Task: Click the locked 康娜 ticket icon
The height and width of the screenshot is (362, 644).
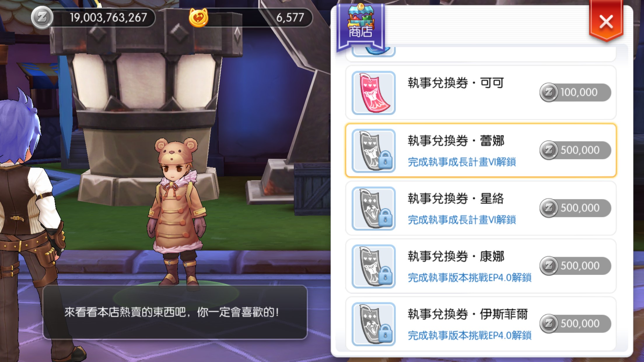Action: [x=374, y=266]
